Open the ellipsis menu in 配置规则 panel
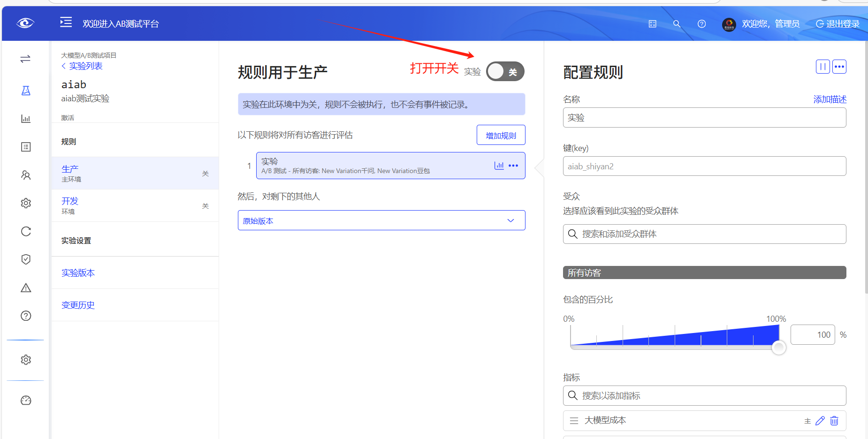The width and height of the screenshot is (868, 439). click(839, 67)
